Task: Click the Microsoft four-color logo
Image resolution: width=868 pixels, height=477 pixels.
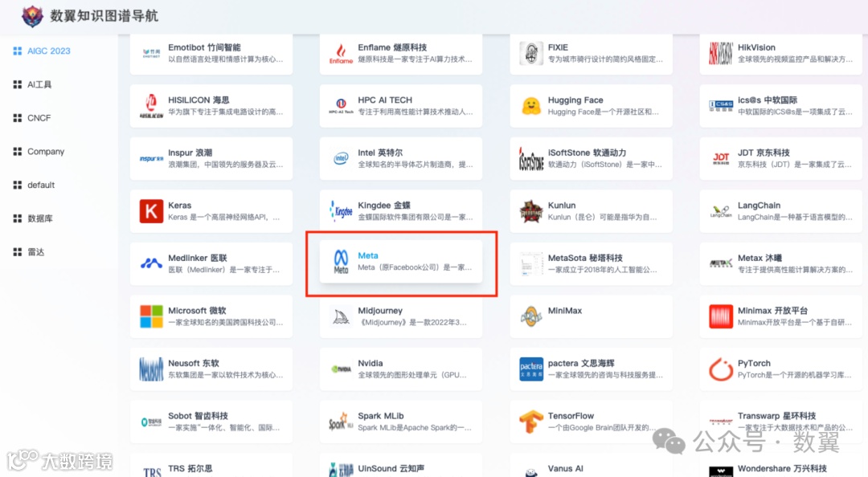Action: point(151,316)
